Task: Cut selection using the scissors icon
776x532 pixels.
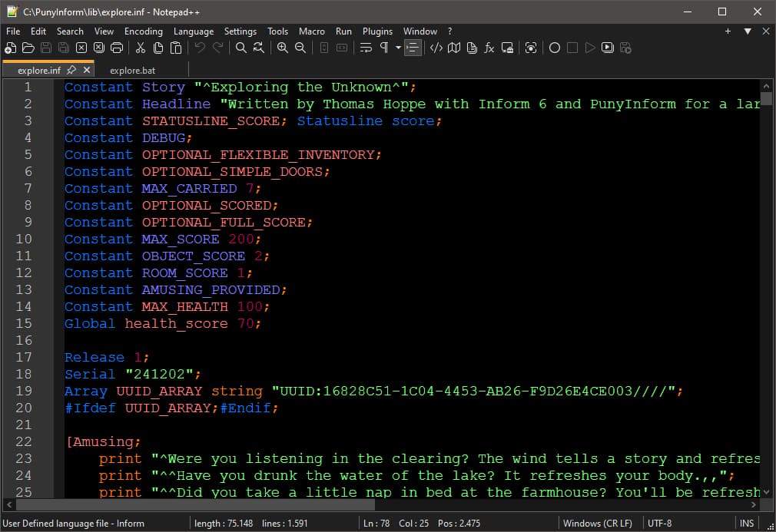Action: point(140,48)
